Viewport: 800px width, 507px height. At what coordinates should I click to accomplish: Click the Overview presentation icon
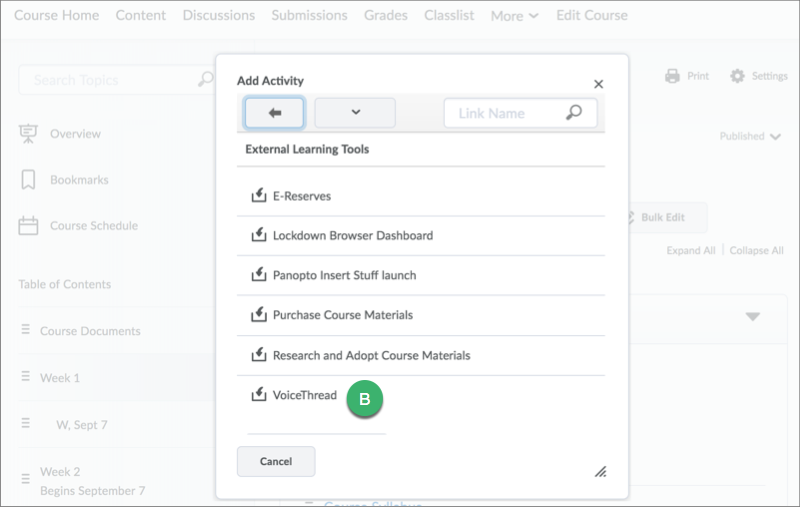pos(28,134)
